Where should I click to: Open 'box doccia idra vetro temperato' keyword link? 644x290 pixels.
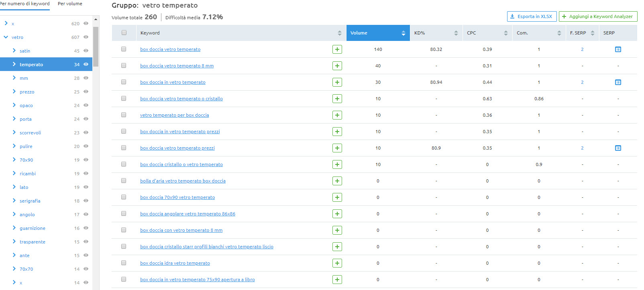(175, 263)
